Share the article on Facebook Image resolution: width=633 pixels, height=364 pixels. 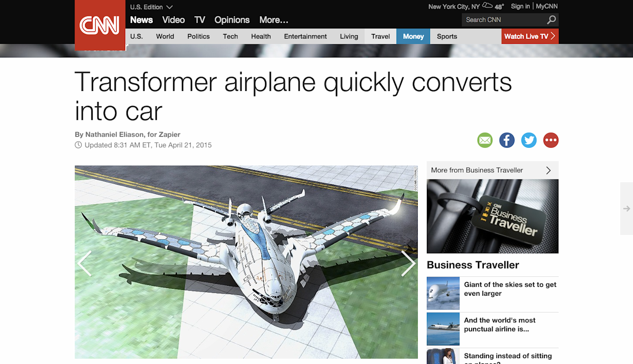pyautogui.click(x=507, y=140)
